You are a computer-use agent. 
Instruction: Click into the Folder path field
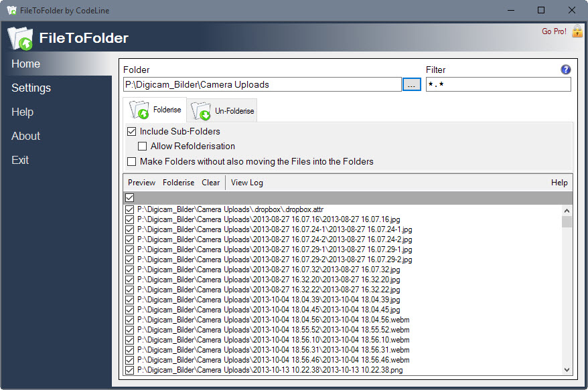point(262,84)
